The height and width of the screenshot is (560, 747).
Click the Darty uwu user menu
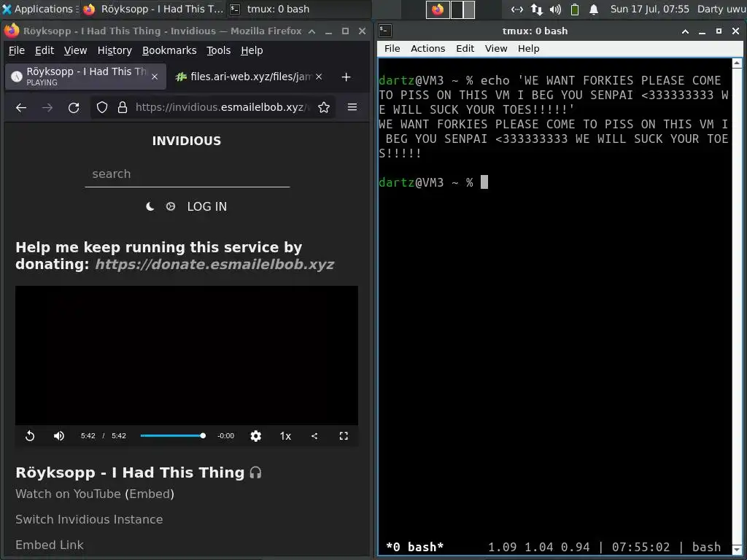click(x=721, y=9)
